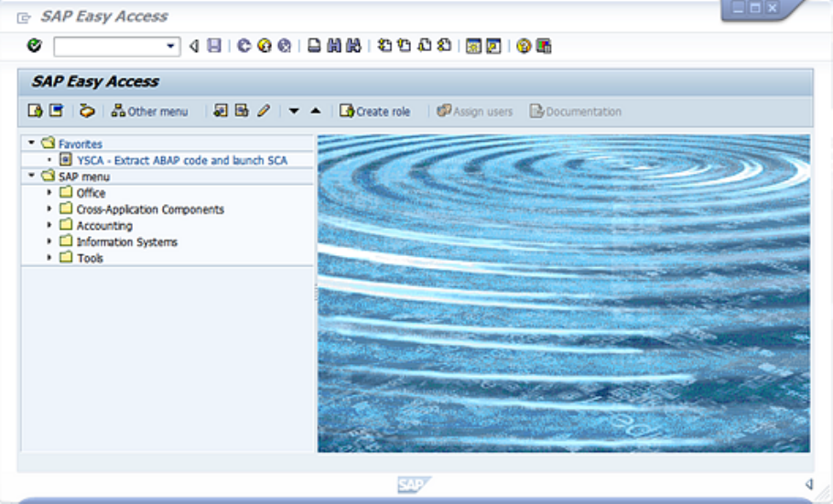The width and height of the screenshot is (833, 504).
Task: Close the SAP Easy Access window
Action: [772, 8]
